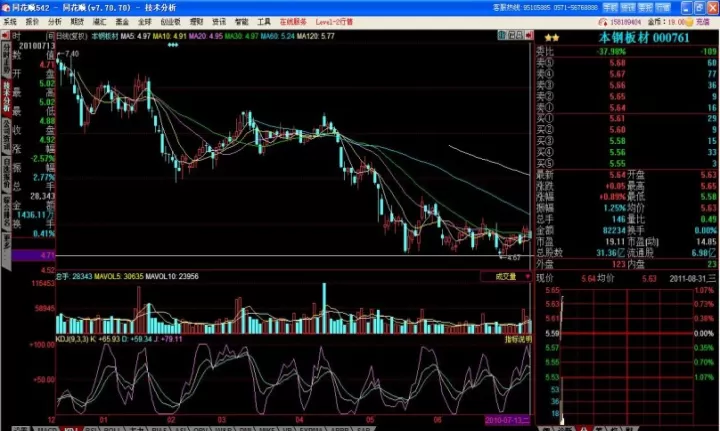Open the 综合排名 sidebar tab
Screen dimensions: 720x431
pyautogui.click(x=6, y=213)
